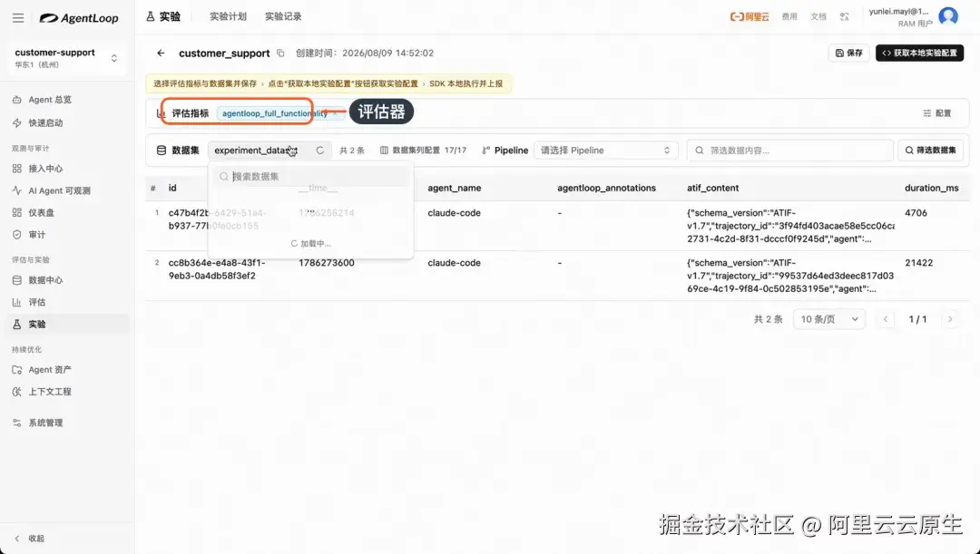Click the agentloop_annotations column header
This screenshot has height=554, width=980.
pyautogui.click(x=606, y=188)
